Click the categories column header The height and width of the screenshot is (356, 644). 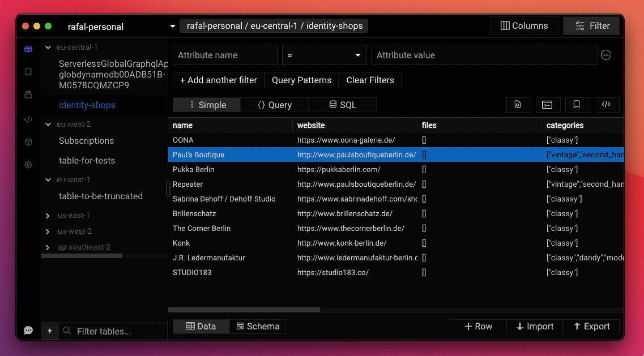click(x=583, y=125)
